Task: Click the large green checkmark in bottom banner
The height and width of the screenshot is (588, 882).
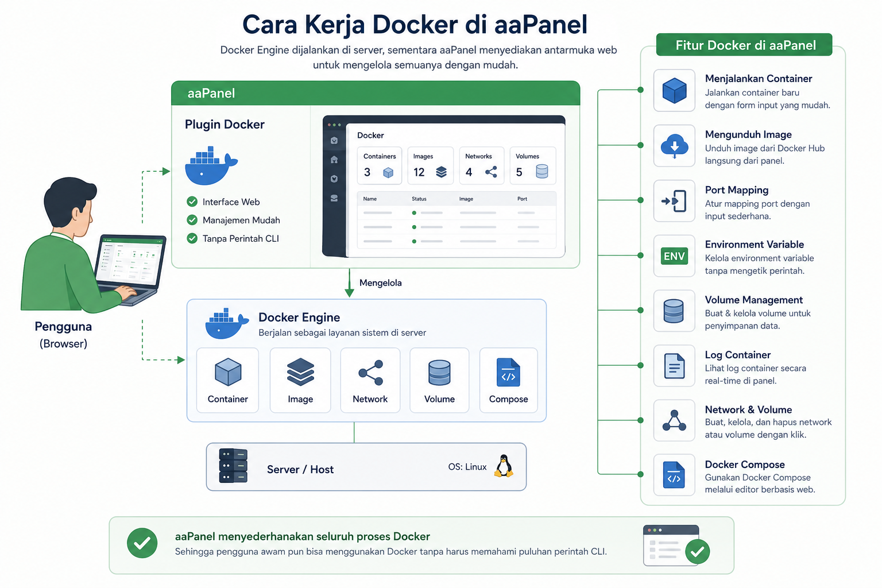Action: [x=142, y=543]
